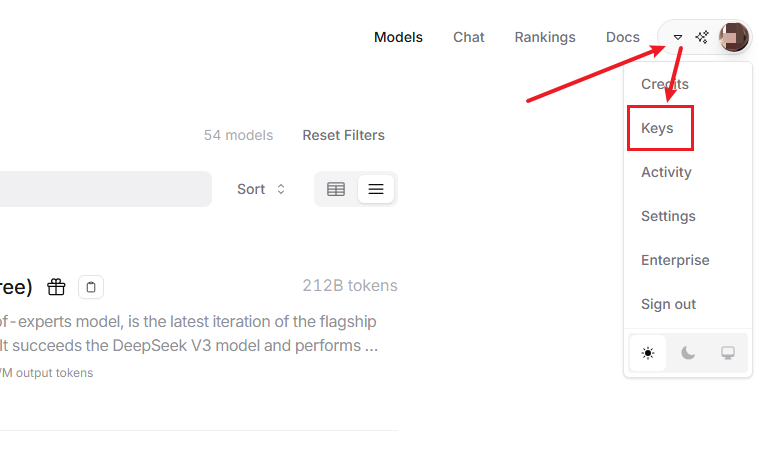This screenshot has height=475, width=766.
Task: Click into the model search field
Action: pos(100,189)
